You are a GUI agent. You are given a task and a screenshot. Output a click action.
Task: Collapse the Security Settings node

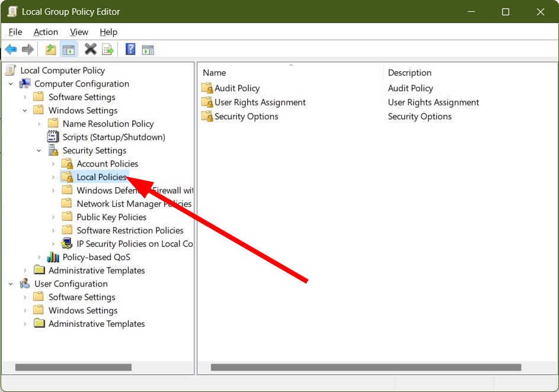(x=39, y=150)
